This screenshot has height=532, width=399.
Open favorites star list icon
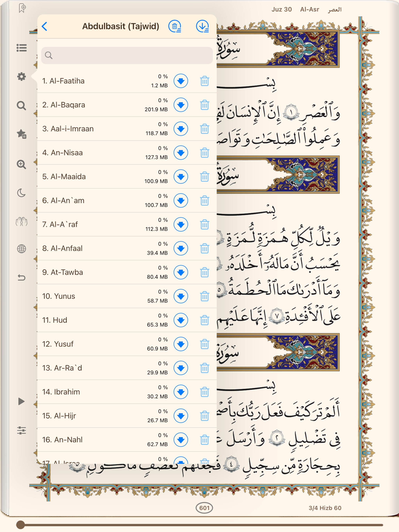21,134
